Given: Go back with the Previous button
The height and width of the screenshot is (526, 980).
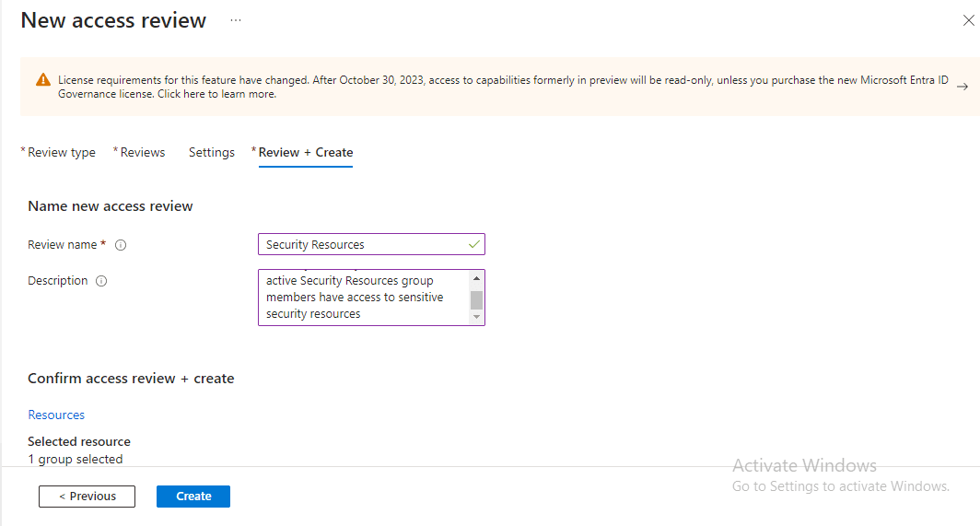Looking at the screenshot, I should (x=87, y=496).
